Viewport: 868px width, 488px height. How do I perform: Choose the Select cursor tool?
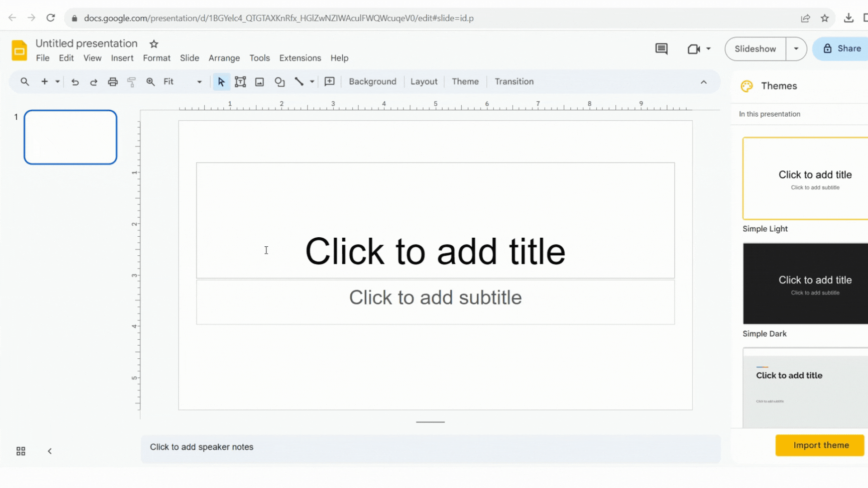(x=221, y=82)
